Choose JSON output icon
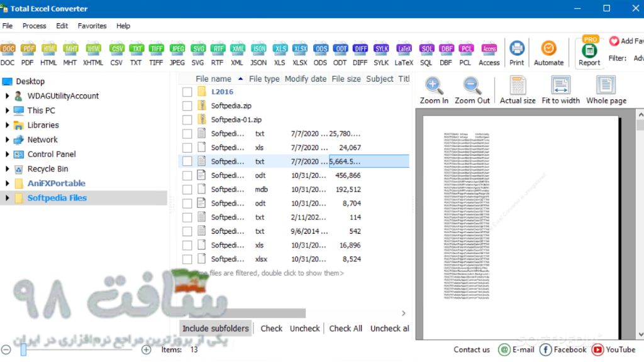Image resolution: width=644 pixels, height=362 pixels. pyautogui.click(x=258, y=54)
